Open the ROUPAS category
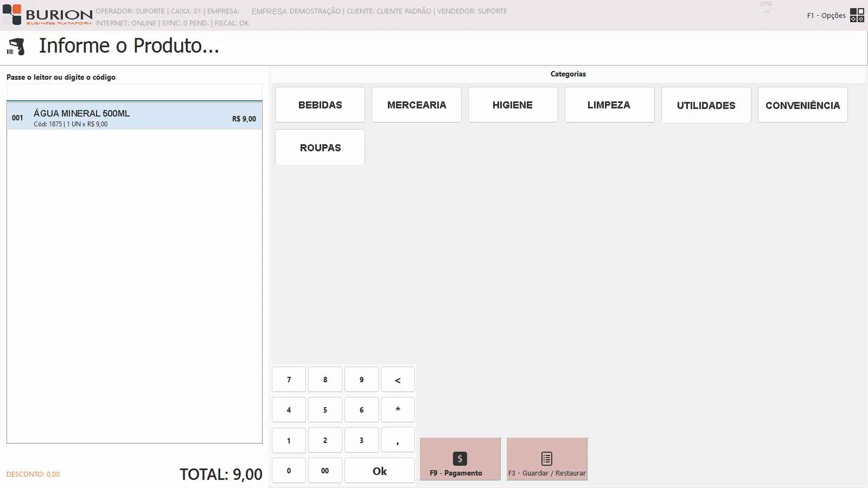Screen dimensions: 868x488 point(320,147)
